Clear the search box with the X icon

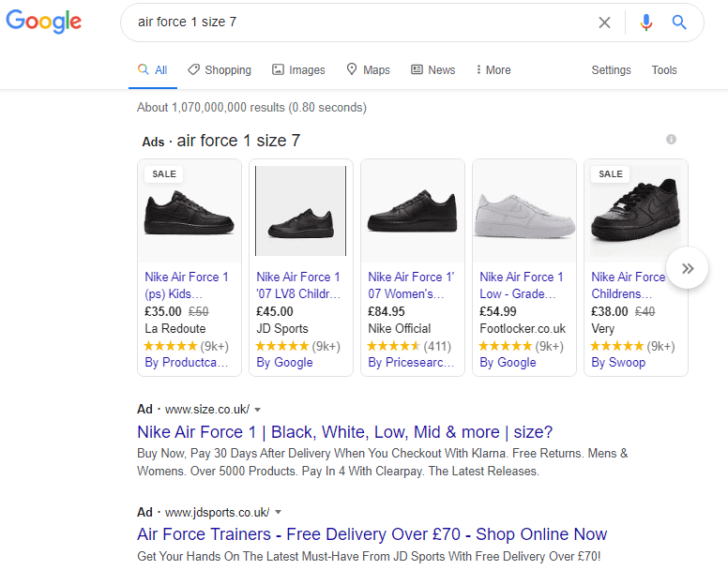pos(604,22)
